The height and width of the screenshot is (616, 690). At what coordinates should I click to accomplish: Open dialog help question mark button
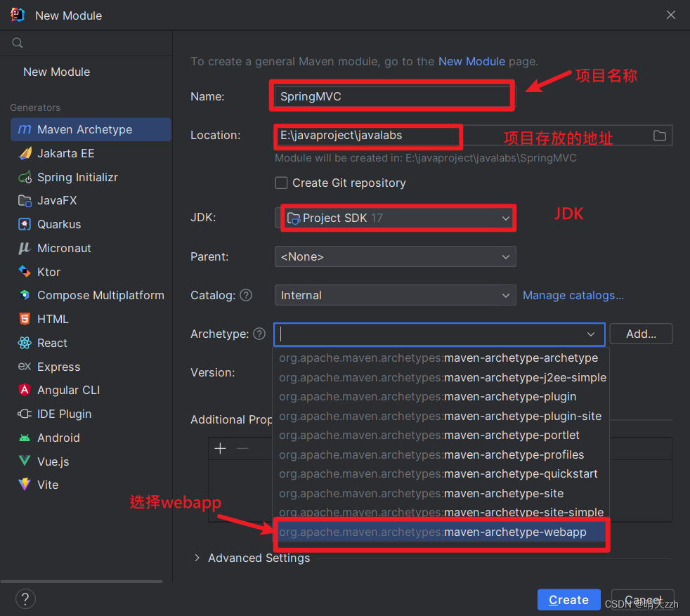pos(25,599)
